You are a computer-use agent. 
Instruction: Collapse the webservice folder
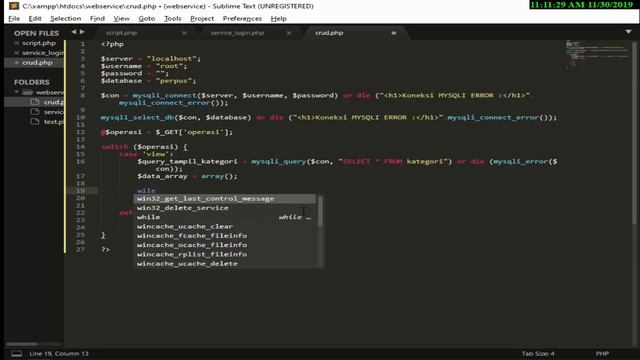17,92
